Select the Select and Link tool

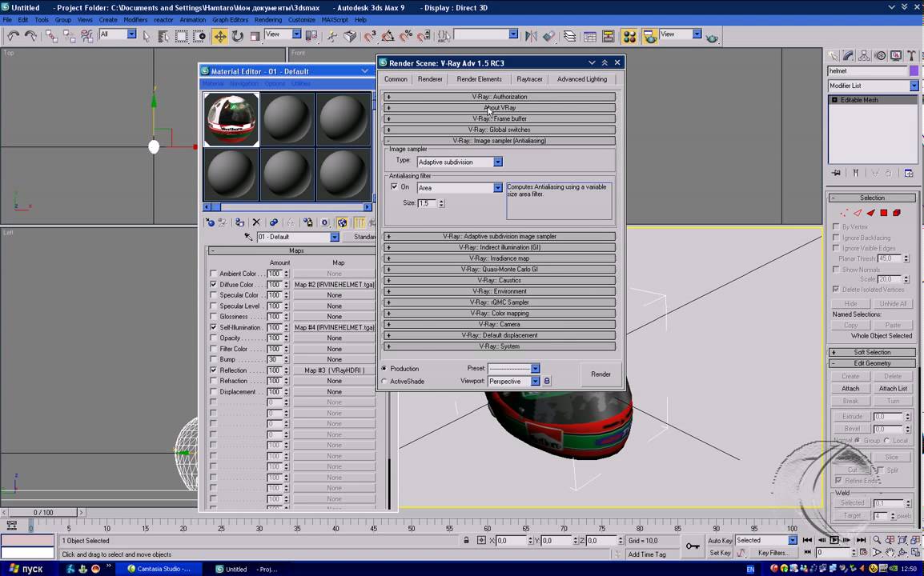(51, 37)
